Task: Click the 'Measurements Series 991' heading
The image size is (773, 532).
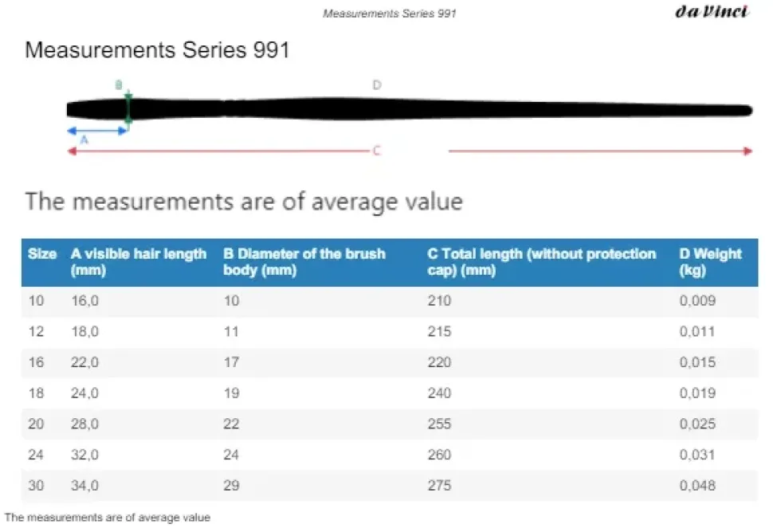Action: (x=157, y=50)
